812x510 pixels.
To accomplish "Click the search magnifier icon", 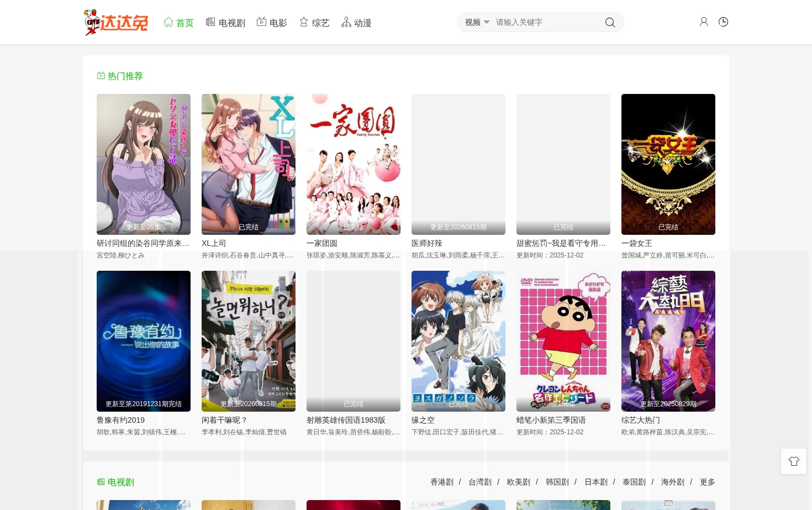I will (610, 22).
